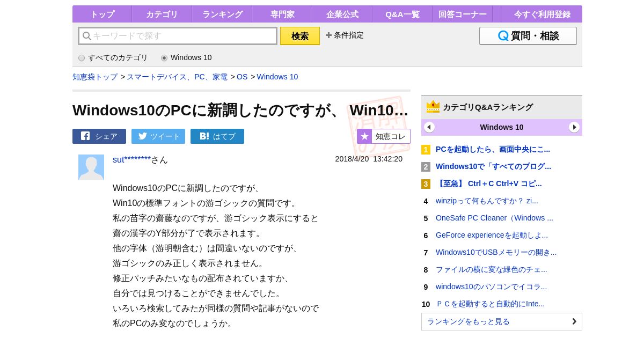
Task: Open the Q&A一覧 tab
Action: [x=402, y=14]
